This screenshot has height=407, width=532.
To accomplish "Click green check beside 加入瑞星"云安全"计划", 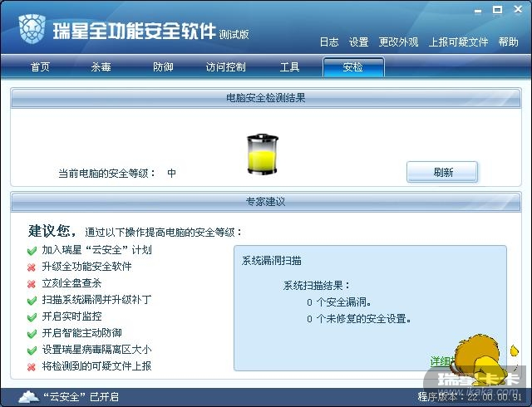I will [32, 251].
